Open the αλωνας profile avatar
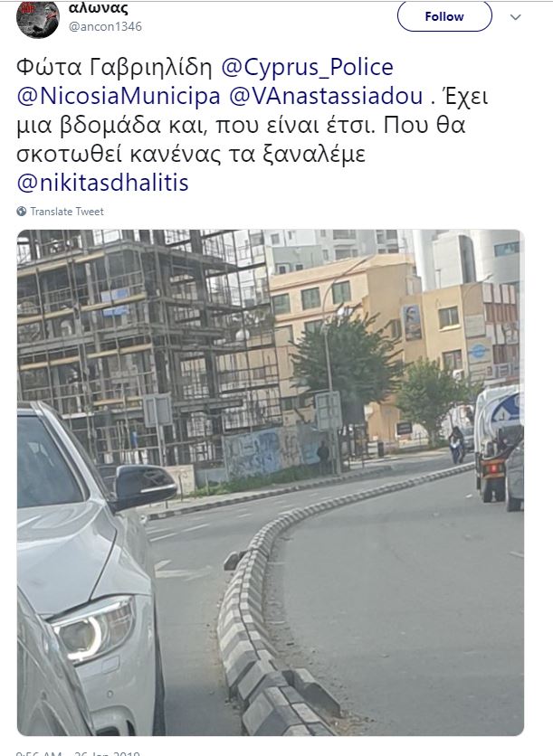The width and height of the screenshot is (553, 756). (38, 19)
